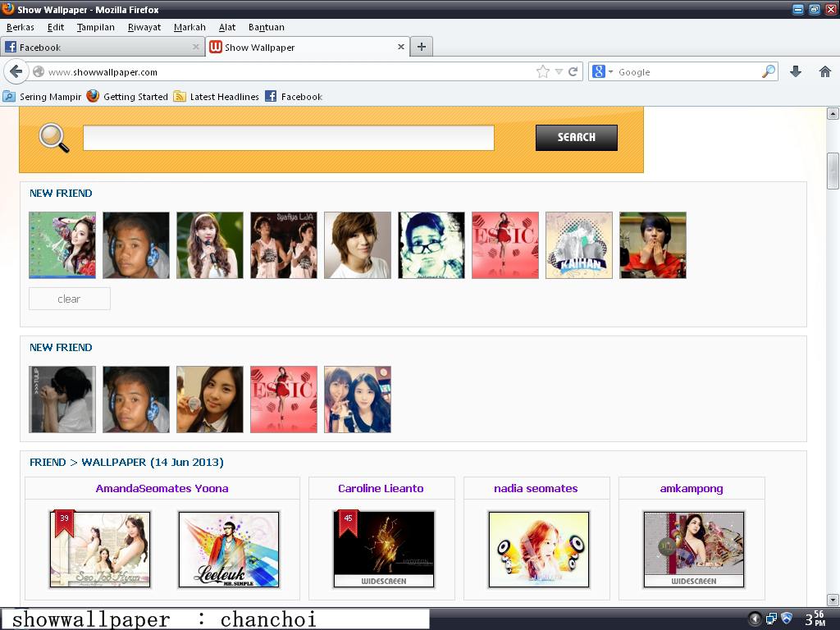
Task: Click the wallpaper search text field
Action: click(x=288, y=138)
